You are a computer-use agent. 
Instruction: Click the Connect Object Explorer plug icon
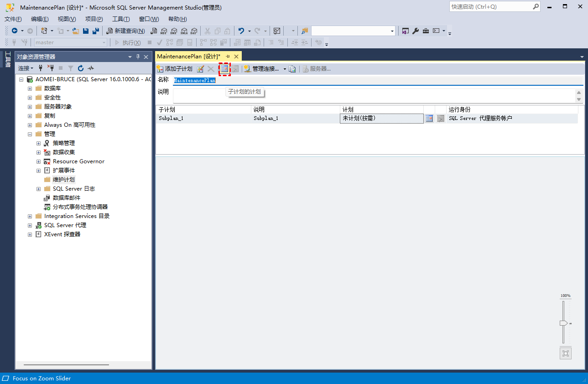(x=41, y=68)
